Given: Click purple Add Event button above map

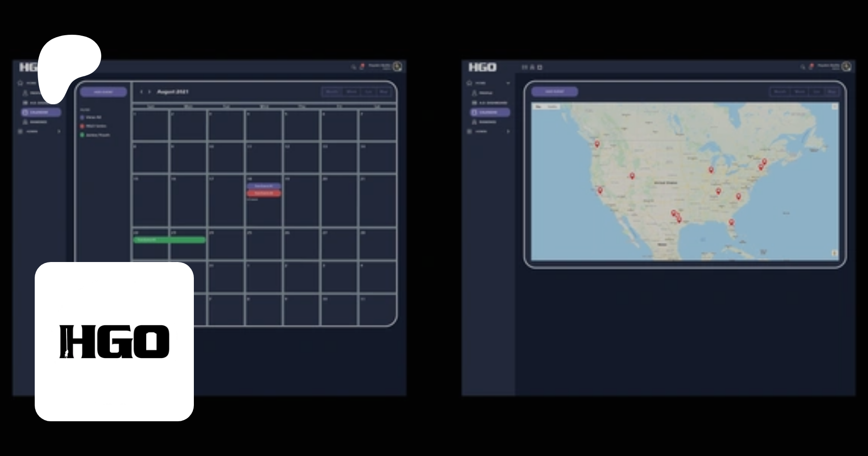Looking at the screenshot, I should pyautogui.click(x=555, y=92).
